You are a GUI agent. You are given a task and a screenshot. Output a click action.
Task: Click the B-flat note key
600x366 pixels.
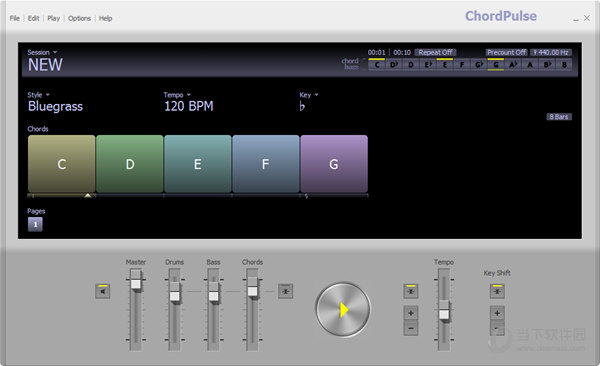click(547, 65)
